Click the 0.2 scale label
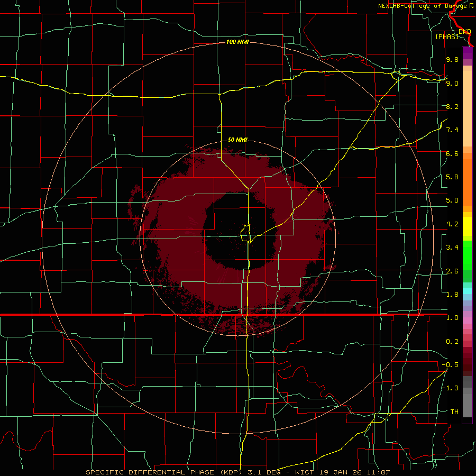The width and height of the screenshot is (476, 476). coord(452,342)
